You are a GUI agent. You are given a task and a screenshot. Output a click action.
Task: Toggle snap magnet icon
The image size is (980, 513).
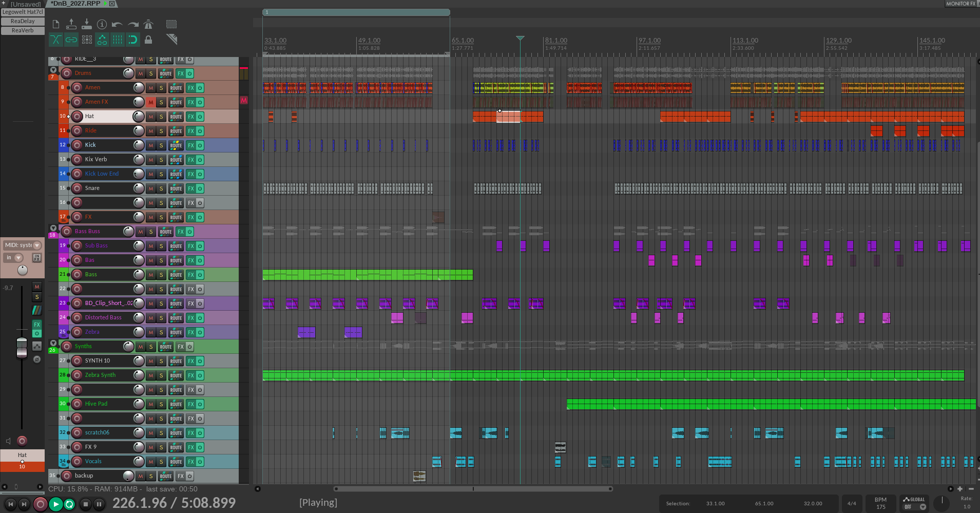pyautogui.click(x=132, y=40)
